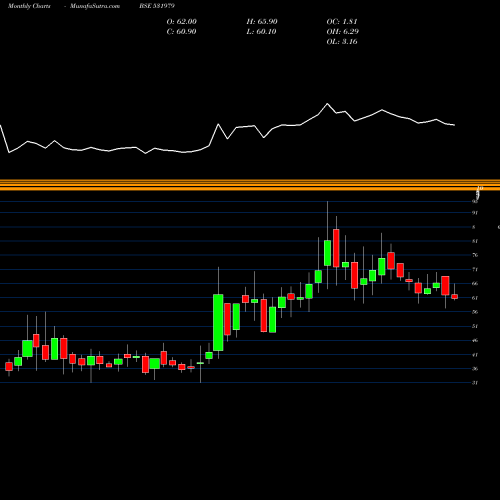Click the 66 price axis label
The height and width of the screenshot is (500, 500).
(x=475, y=284)
